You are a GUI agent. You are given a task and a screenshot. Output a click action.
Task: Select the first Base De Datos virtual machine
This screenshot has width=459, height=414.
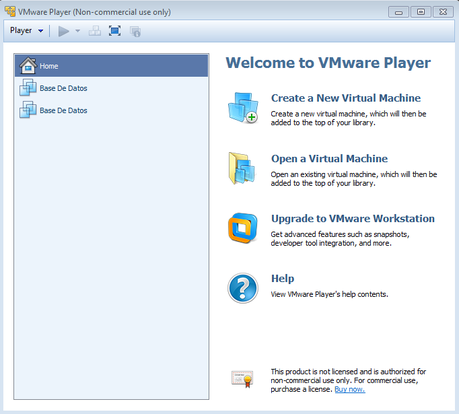pyautogui.click(x=111, y=88)
